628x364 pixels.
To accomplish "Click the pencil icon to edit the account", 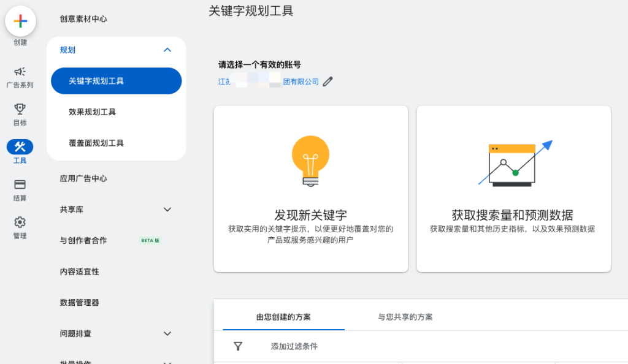I will 327,80.
